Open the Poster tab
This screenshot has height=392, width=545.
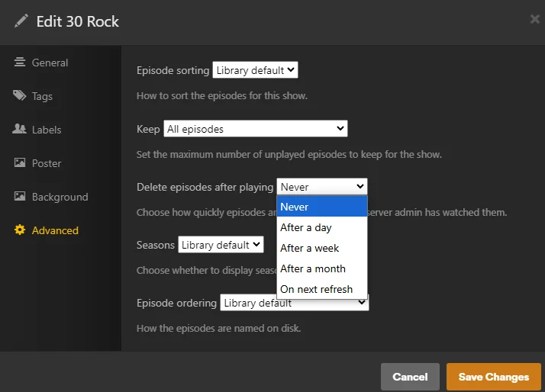pos(47,163)
